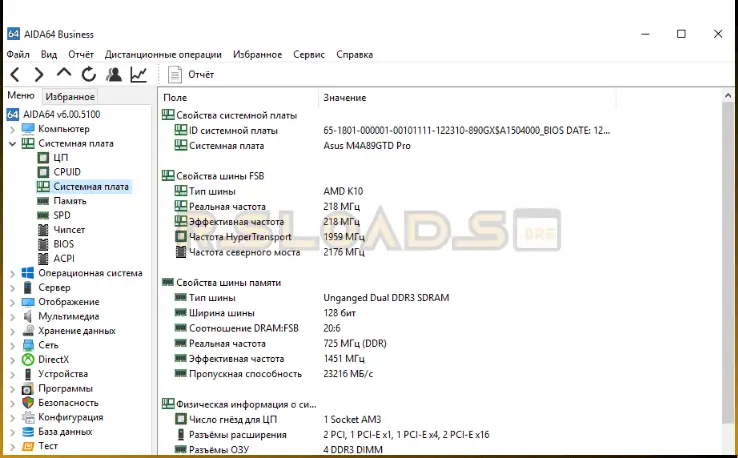738x458 pixels.
Task: Click the Refresh toolbar icon
Action: click(x=89, y=74)
